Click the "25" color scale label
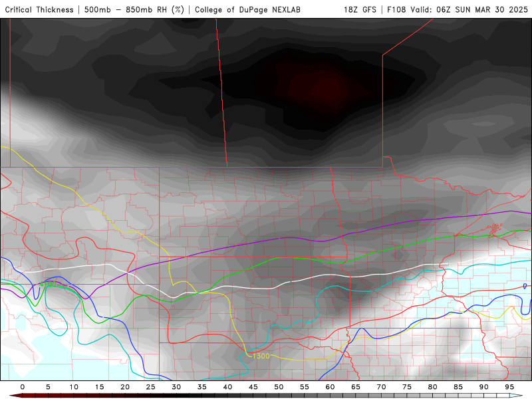 pos(151,387)
